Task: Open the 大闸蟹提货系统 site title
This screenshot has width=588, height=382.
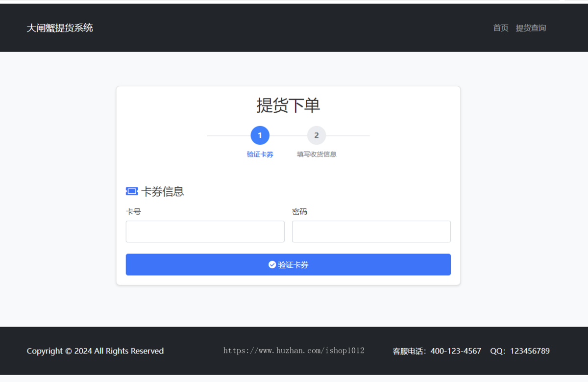Action: [60, 28]
